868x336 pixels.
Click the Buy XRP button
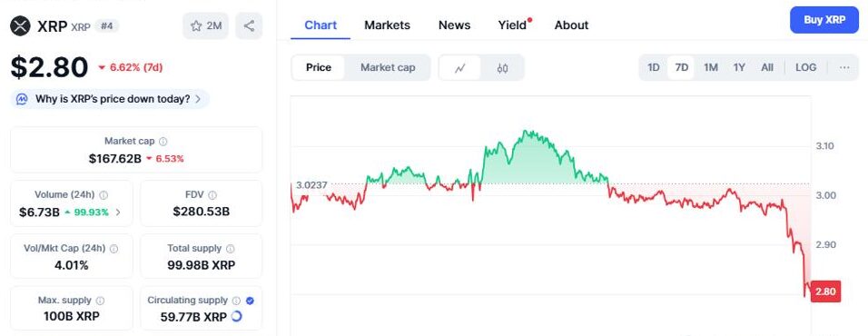824,20
